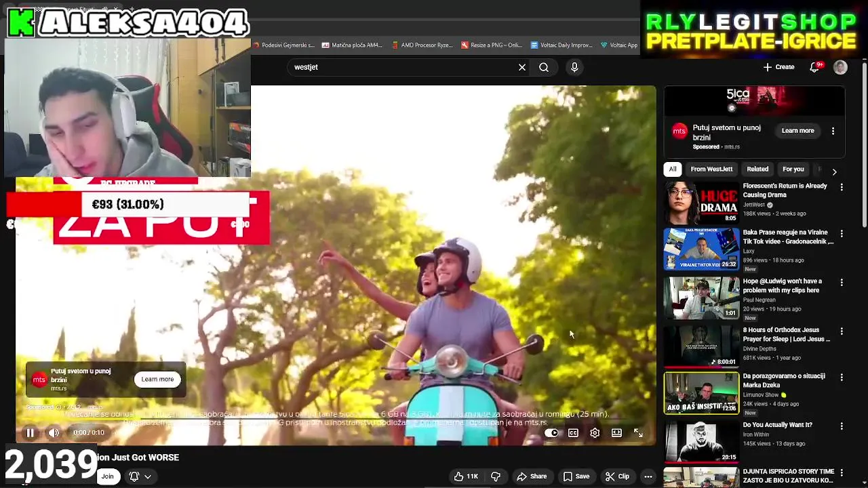
Task: Open more actions menu below video
Action: click(x=648, y=476)
